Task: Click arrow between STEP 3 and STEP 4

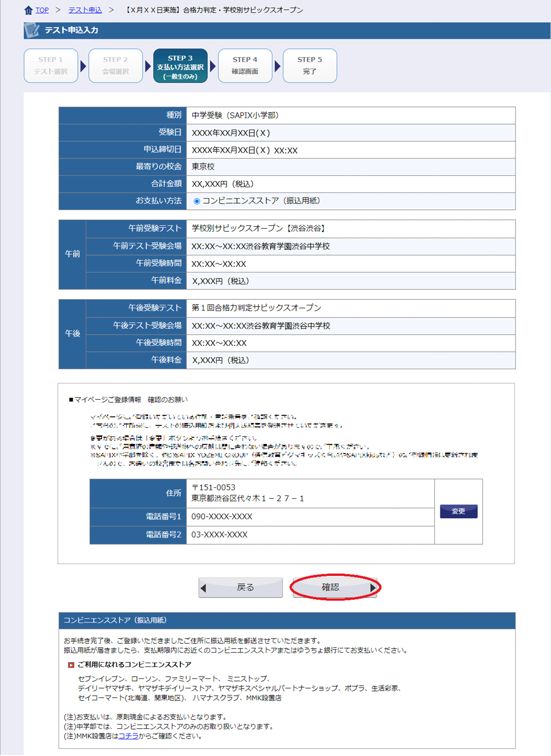Action: [213, 66]
